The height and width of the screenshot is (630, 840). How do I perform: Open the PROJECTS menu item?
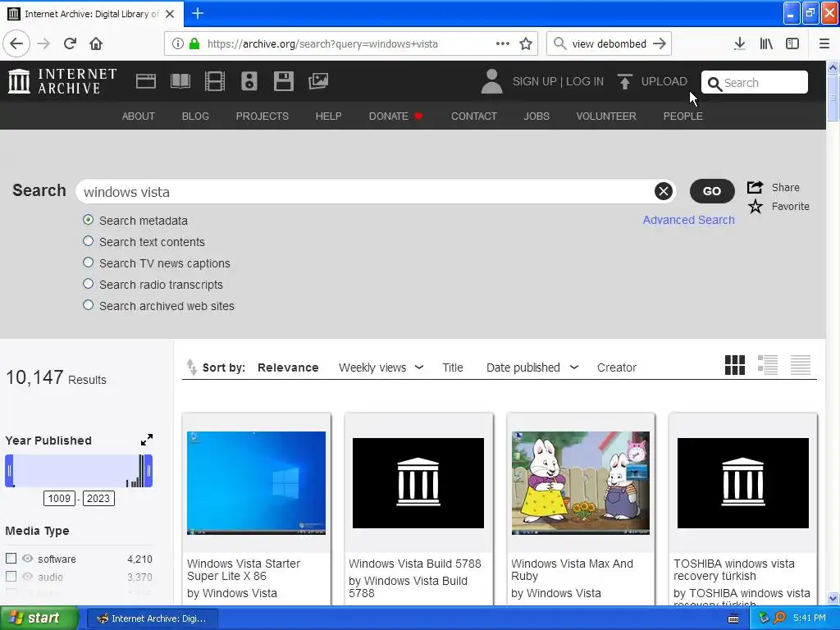click(262, 116)
